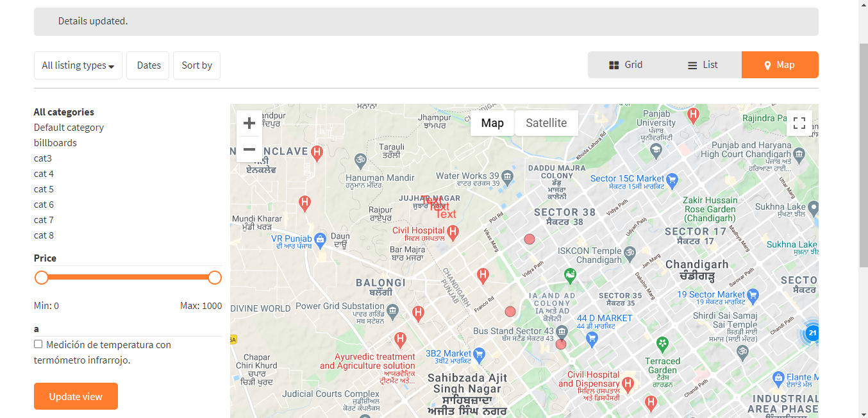
Task: Click the middle of price range track
Action: 128,278
